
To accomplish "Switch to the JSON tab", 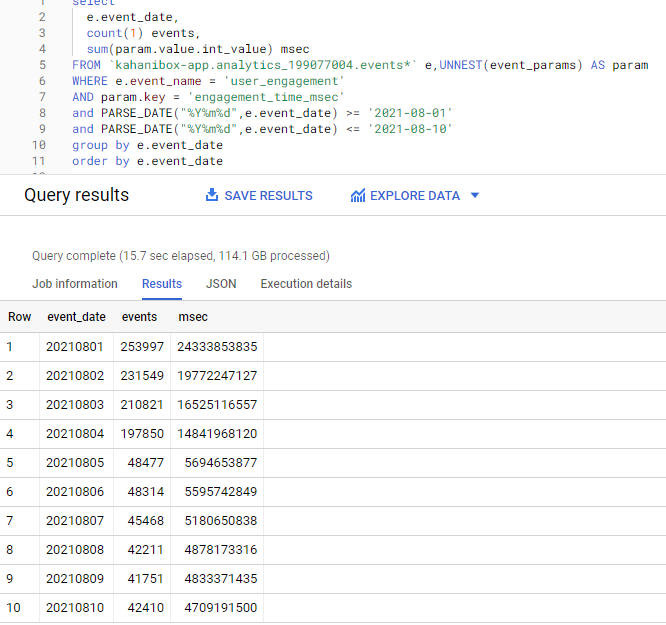I will (x=221, y=284).
